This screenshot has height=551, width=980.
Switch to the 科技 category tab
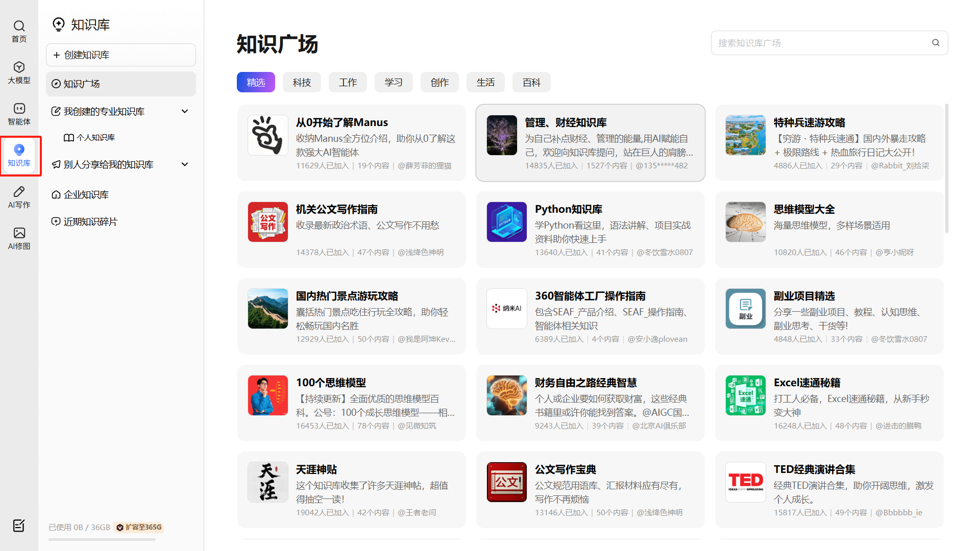302,82
